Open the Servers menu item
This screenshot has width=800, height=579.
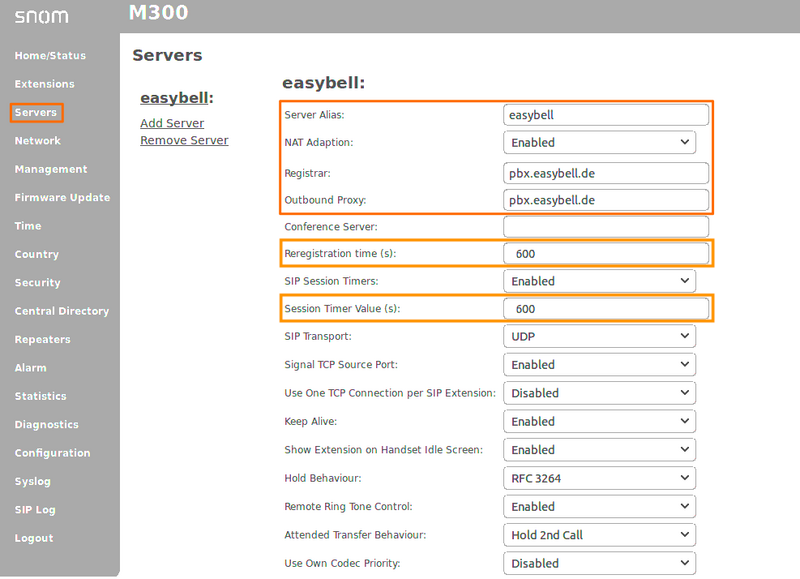(x=36, y=113)
